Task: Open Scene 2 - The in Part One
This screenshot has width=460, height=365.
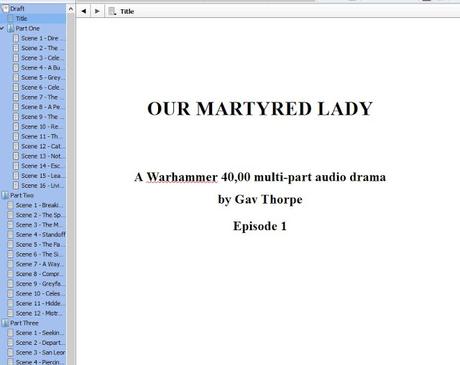Action: point(43,48)
